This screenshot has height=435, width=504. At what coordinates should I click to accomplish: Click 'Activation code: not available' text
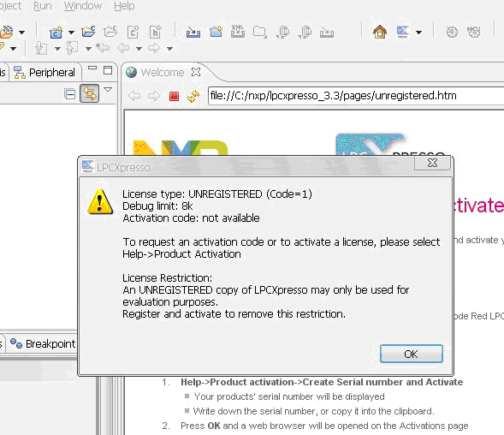tap(191, 217)
